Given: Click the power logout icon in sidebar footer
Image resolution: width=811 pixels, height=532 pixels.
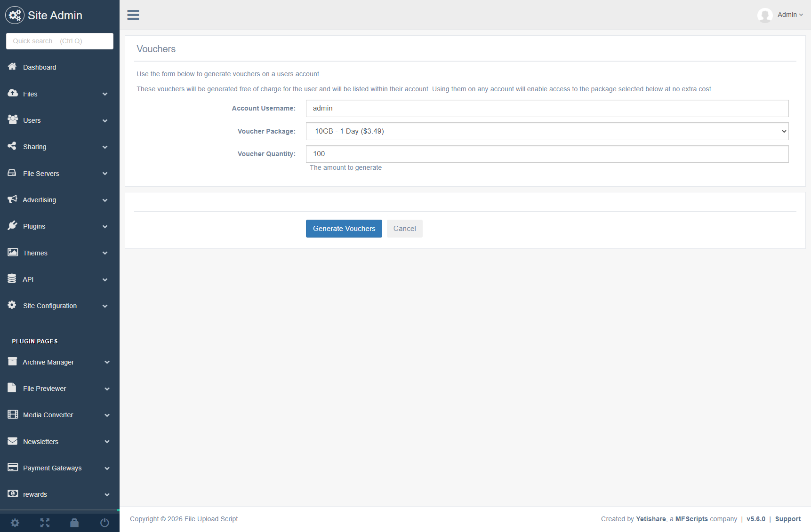Looking at the screenshot, I should click(x=104, y=523).
